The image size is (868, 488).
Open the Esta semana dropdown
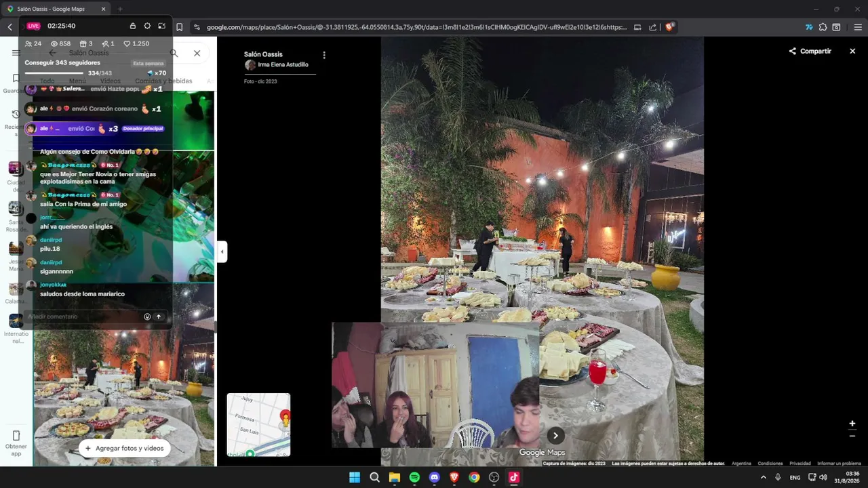coord(149,63)
